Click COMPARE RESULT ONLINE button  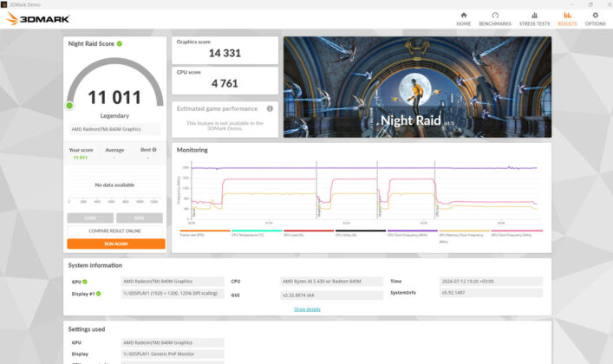[115, 231]
